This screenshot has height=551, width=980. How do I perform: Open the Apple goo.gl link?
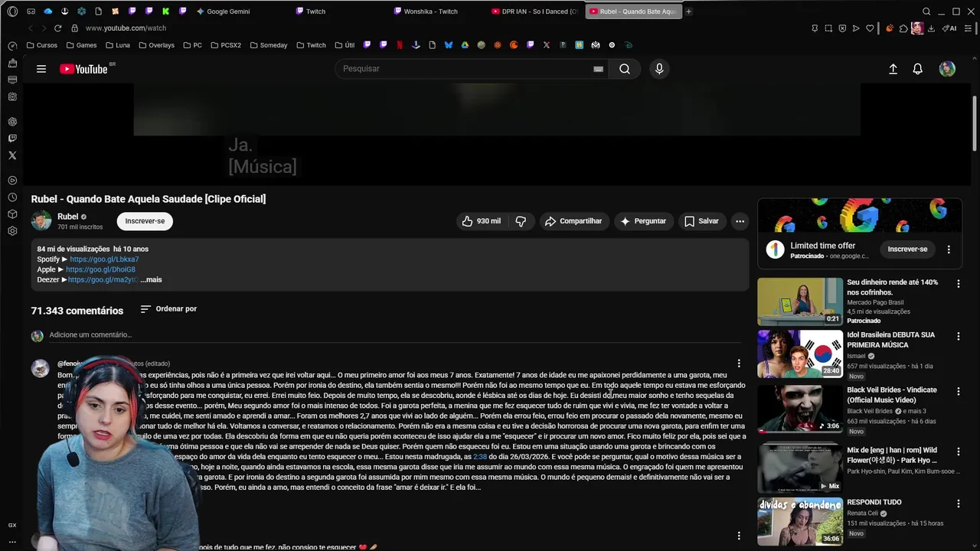pos(100,269)
